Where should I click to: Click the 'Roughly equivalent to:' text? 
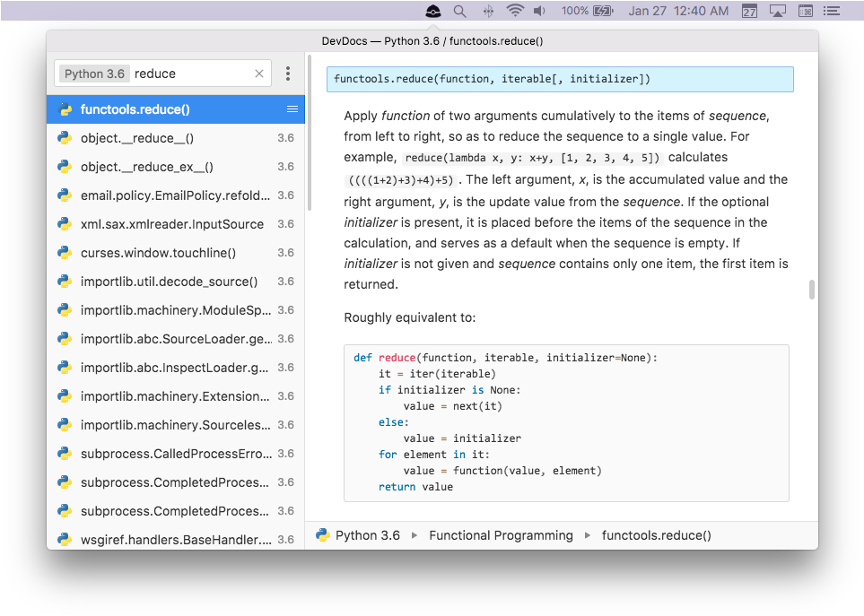click(x=409, y=317)
